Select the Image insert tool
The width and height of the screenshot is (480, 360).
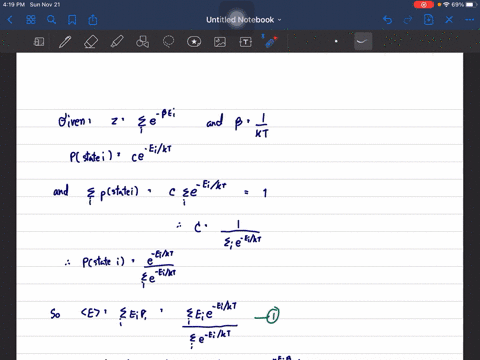point(220,42)
